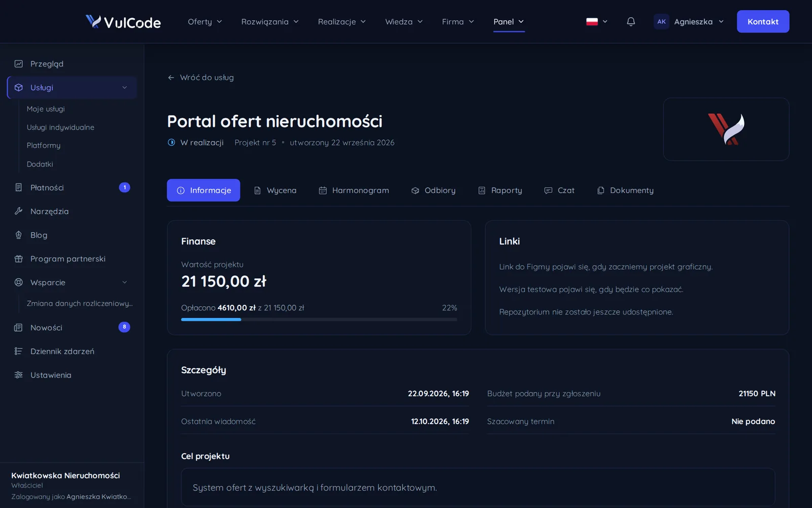The width and height of the screenshot is (812, 508).
Task: Open Zmiana danych rozliczeniowych link
Action: tap(80, 303)
